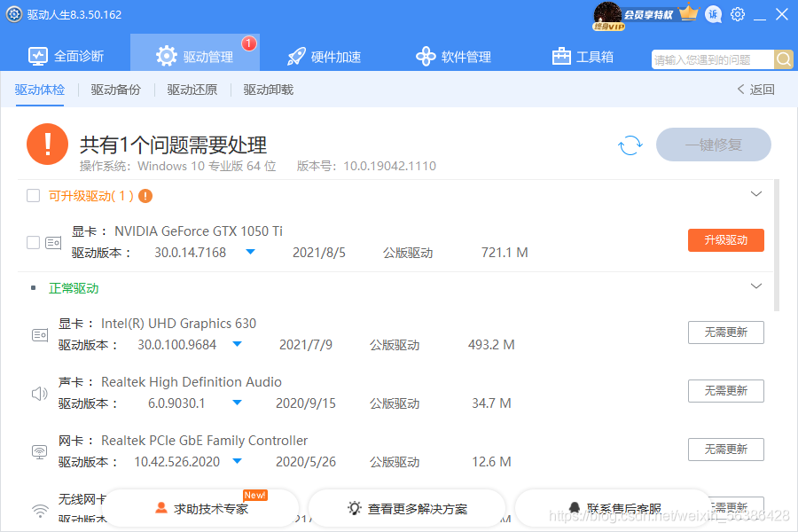
Task: Select the 驱动备份 sub-tab
Action: point(116,90)
